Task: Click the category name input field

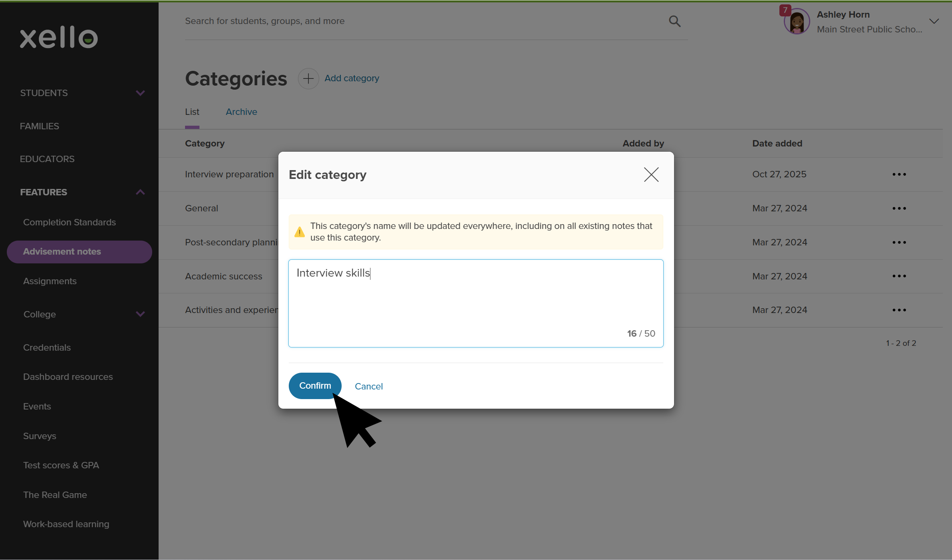Action: 475,303
